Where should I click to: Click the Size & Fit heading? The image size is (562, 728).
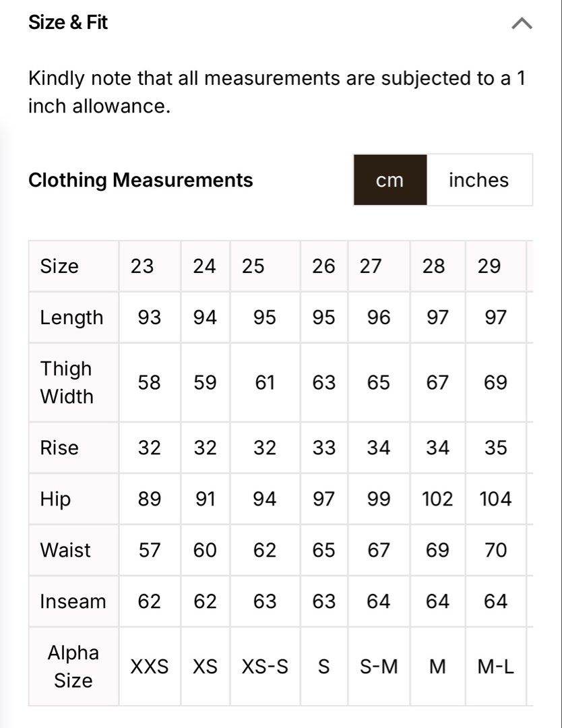pos(68,22)
